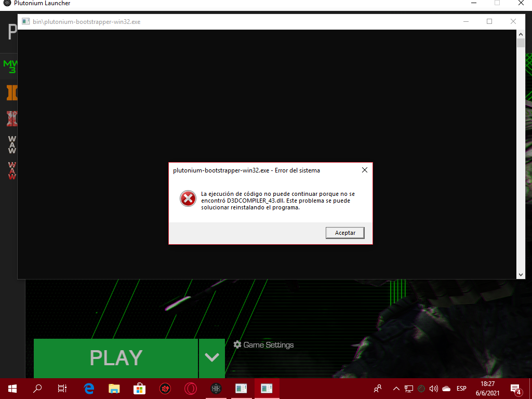
Task: Open the People icon in system tray
Action: coord(378,389)
